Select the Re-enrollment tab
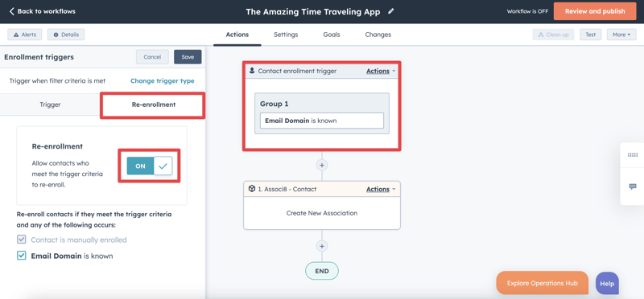This screenshot has height=299, width=644. (154, 104)
